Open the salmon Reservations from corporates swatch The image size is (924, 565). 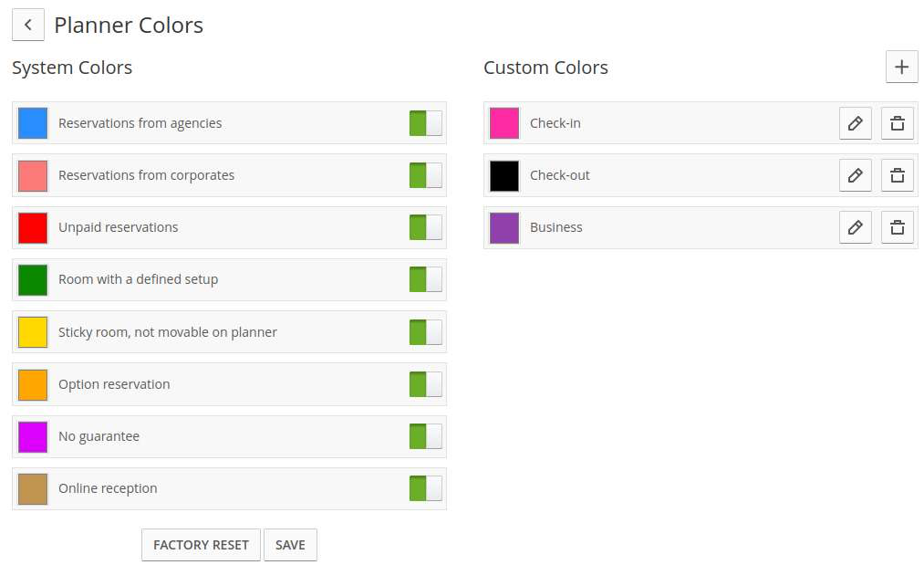pyautogui.click(x=33, y=175)
